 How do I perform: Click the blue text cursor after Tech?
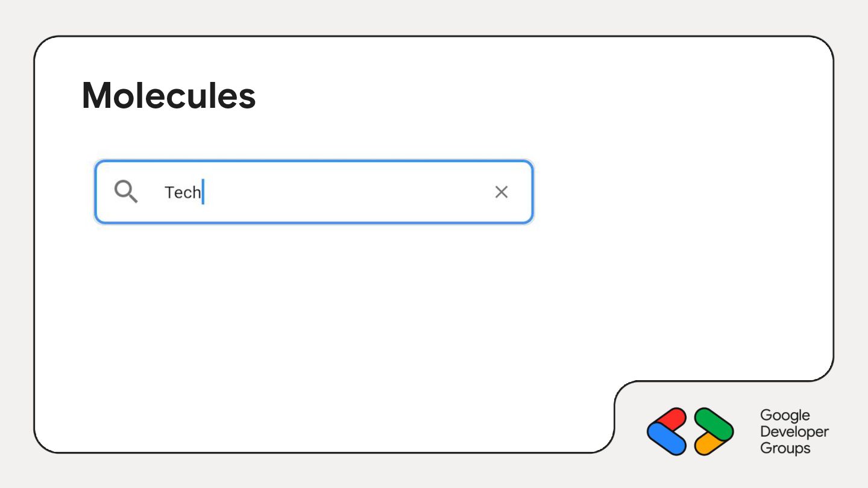click(x=203, y=192)
